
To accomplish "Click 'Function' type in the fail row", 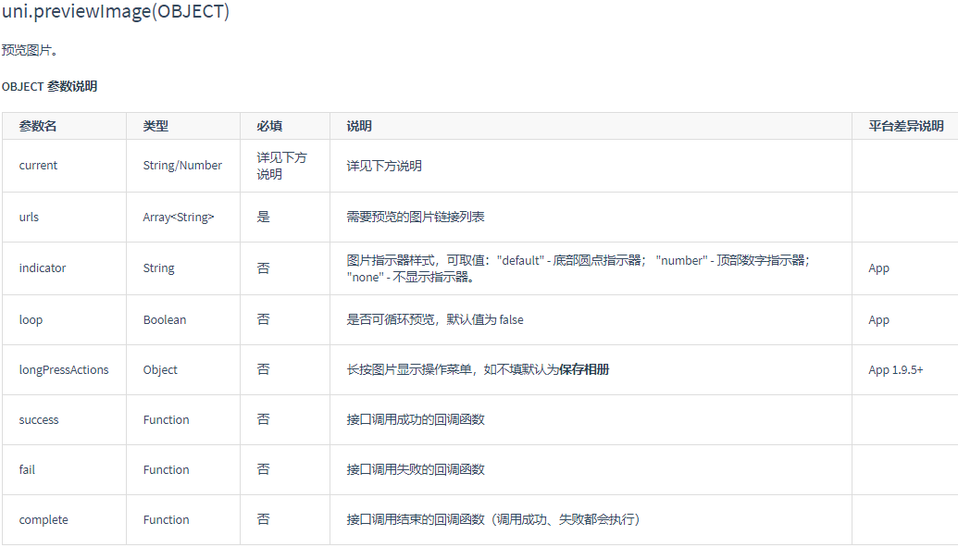I will [x=167, y=469].
